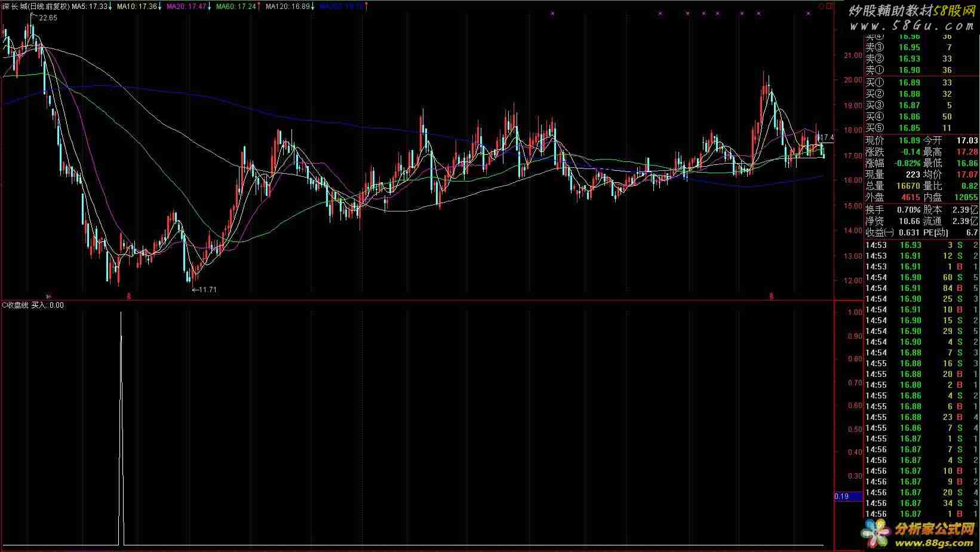Viewport: 980px width, 552px height.
Task: Select 买④ bid row at 16.86
Action: click(922, 116)
